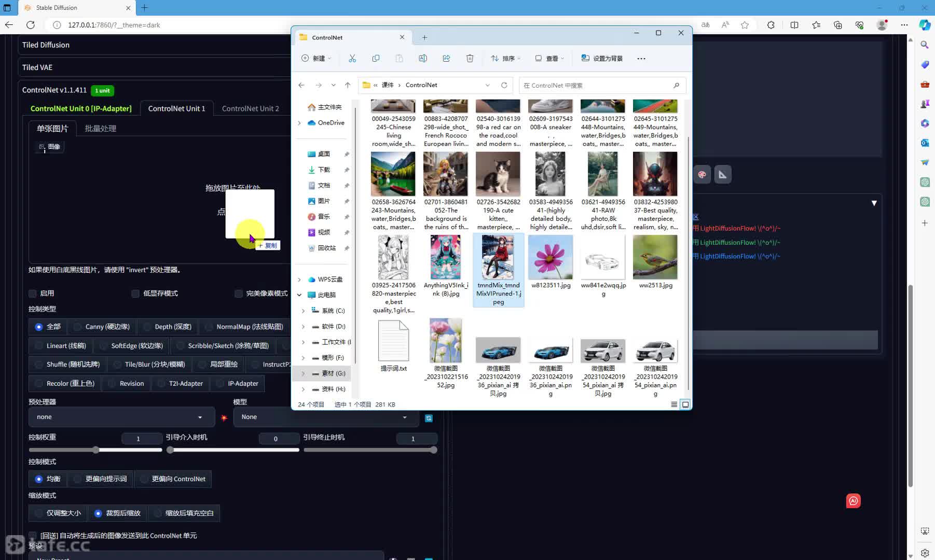Viewport: 935px width, 560px height.
Task: Click the Rename icon in Explorer toolbar
Action: (x=423, y=58)
